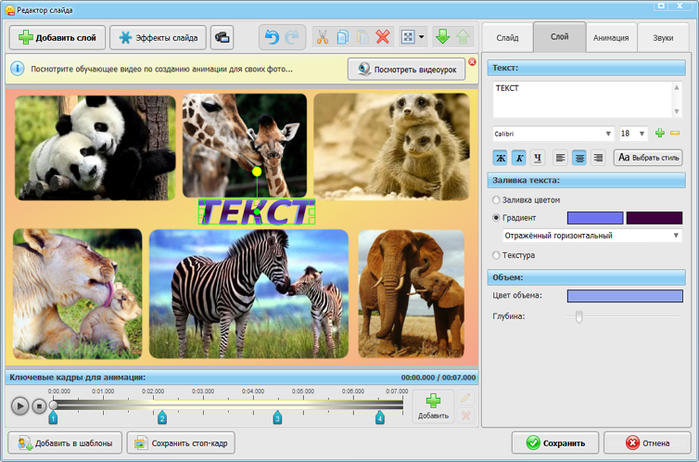Switch to the 'Звуки' tab
The image size is (699, 462).
(x=663, y=37)
